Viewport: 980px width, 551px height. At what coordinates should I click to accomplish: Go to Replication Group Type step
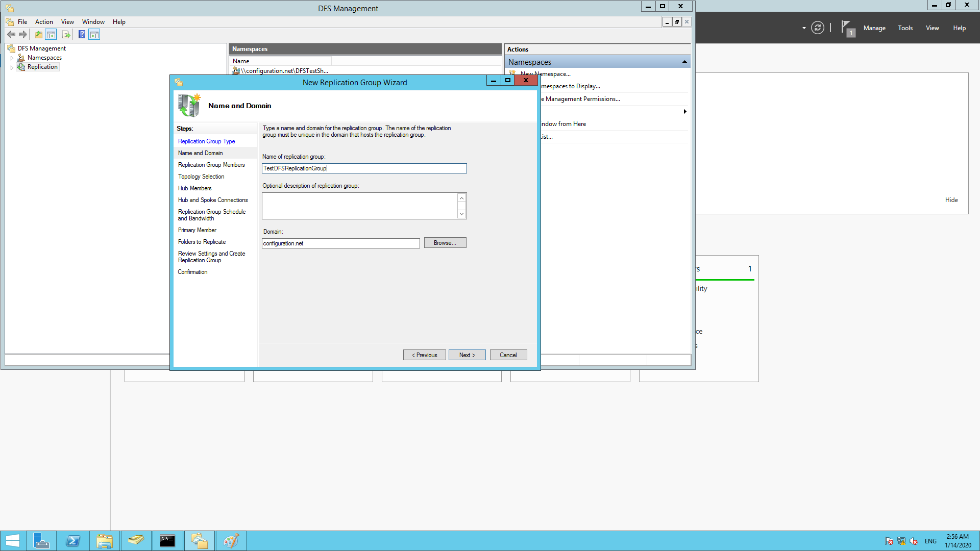[206, 141]
